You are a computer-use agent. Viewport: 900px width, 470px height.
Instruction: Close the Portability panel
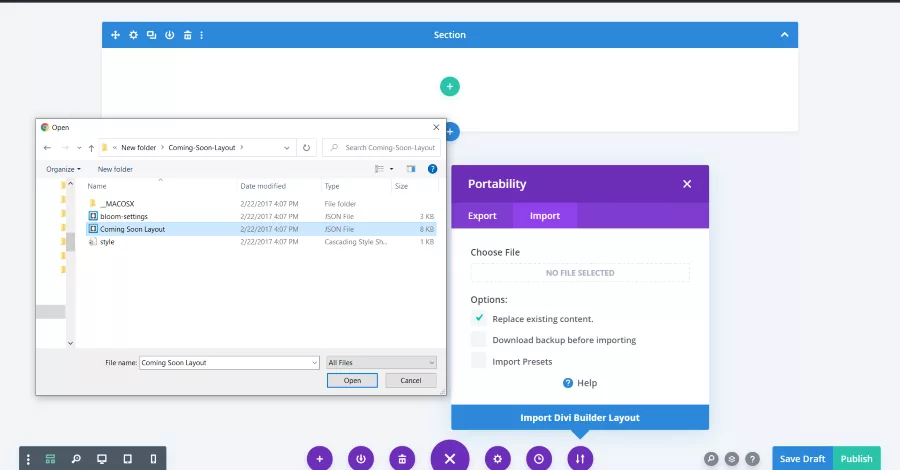click(x=687, y=184)
